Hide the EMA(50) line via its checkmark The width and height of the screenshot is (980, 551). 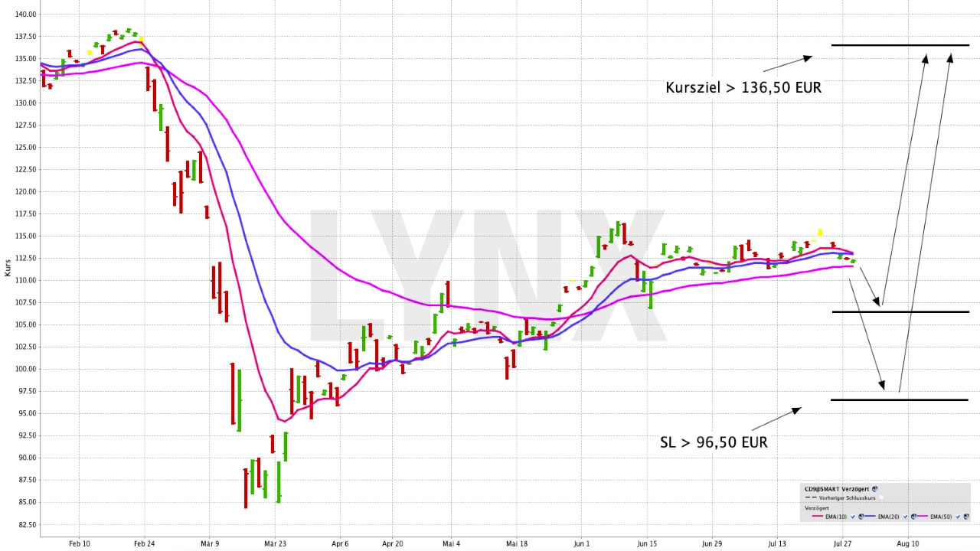pyautogui.click(x=958, y=517)
